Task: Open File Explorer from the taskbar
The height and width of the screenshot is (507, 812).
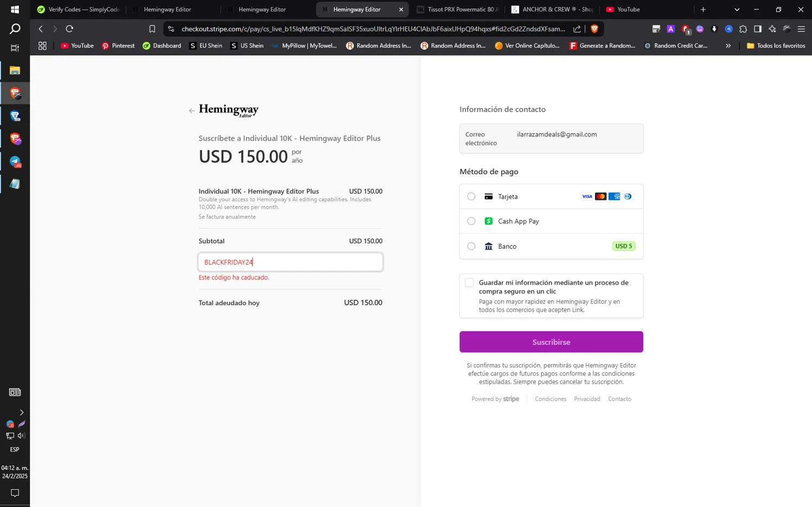Action: tap(15, 70)
